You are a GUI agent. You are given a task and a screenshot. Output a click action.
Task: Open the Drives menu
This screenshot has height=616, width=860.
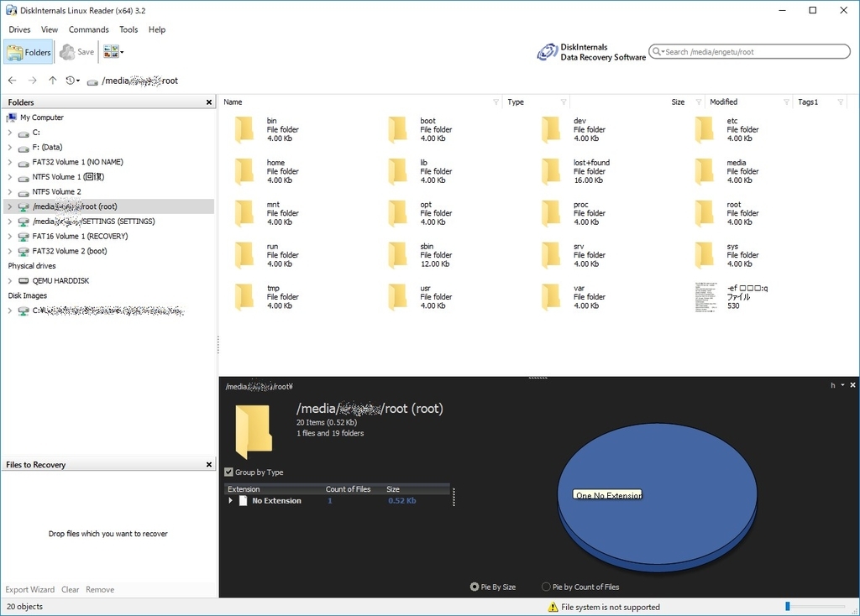[20, 29]
